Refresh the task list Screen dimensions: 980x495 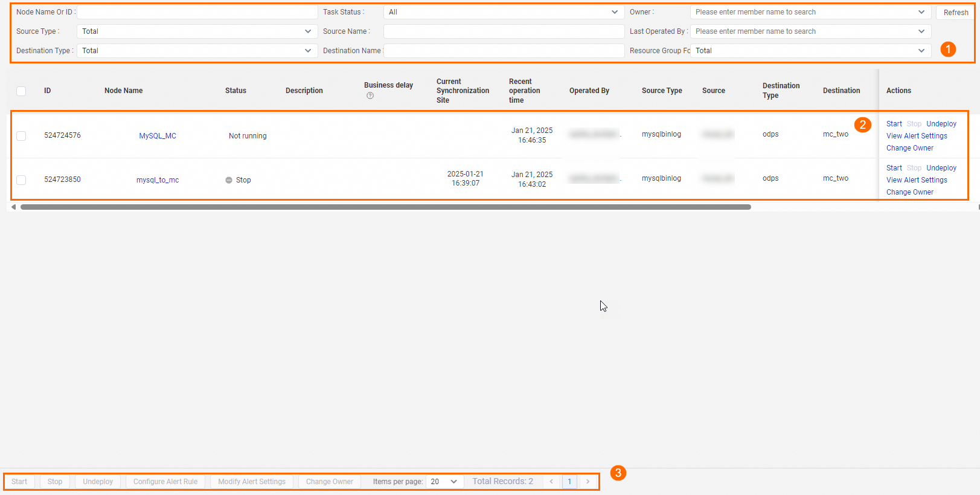[956, 13]
